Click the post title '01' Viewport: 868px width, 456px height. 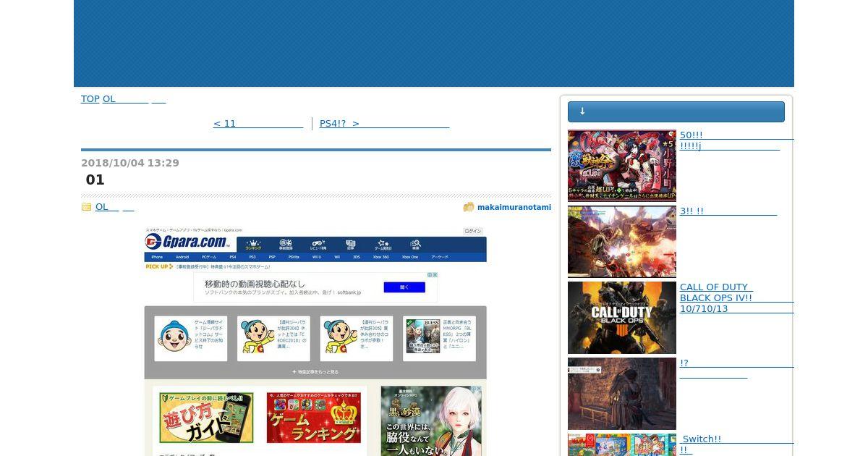coord(95,180)
